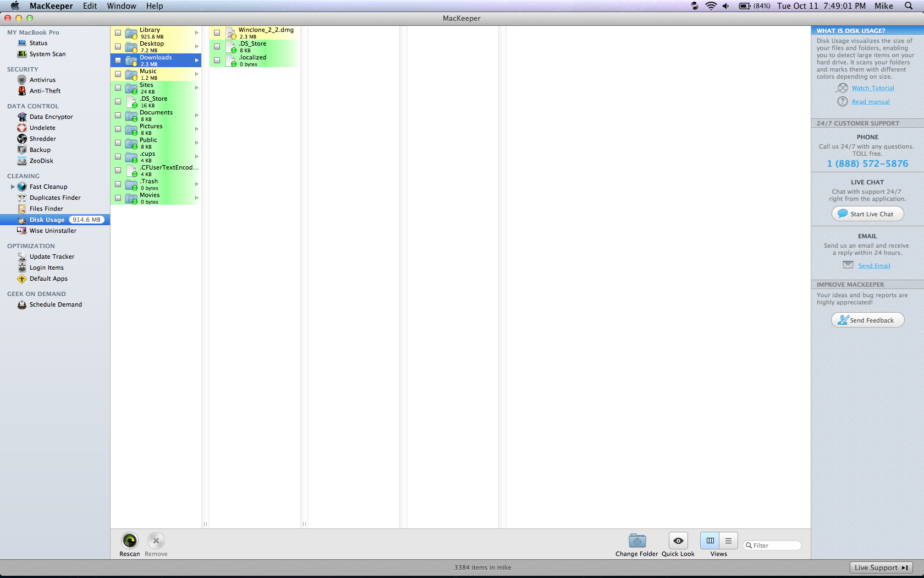Click the Send Email link

point(874,266)
